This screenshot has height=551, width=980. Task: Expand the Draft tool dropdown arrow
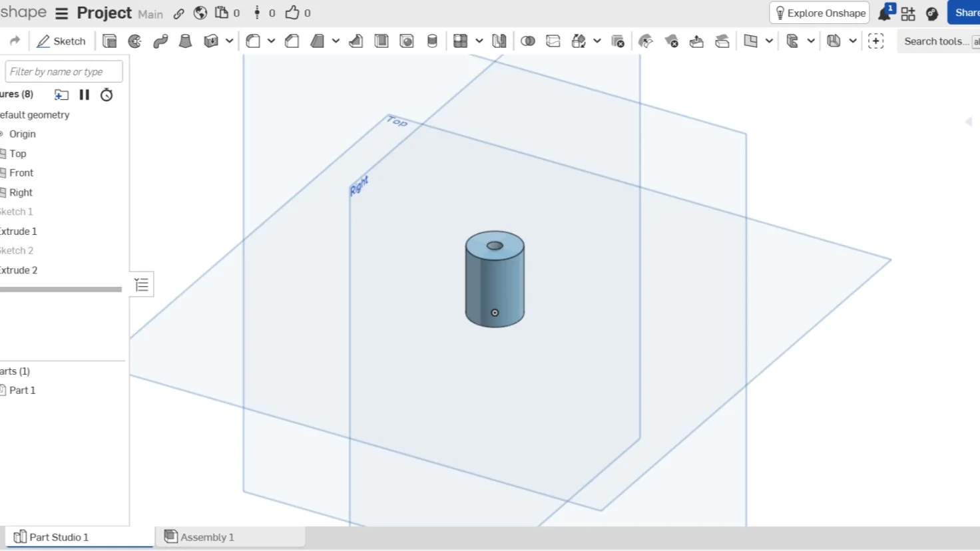pyautogui.click(x=336, y=41)
